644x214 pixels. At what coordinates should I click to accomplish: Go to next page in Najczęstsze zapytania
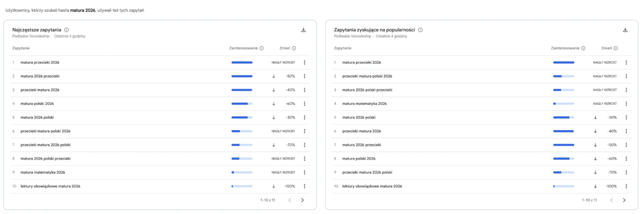point(302,200)
